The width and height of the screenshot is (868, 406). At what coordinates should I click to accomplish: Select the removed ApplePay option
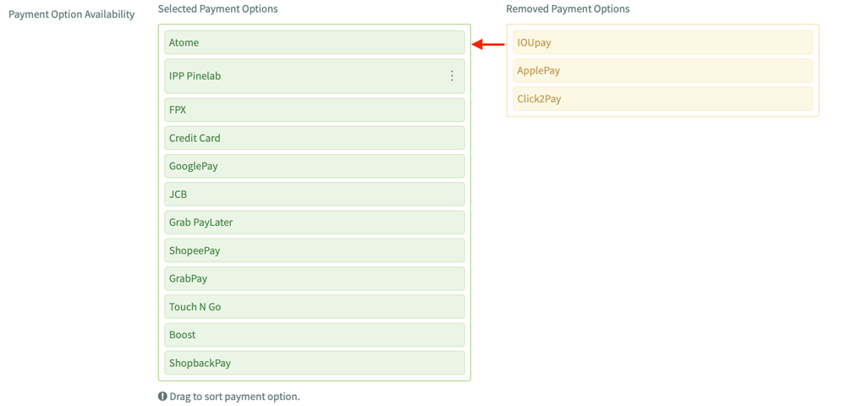click(x=662, y=70)
